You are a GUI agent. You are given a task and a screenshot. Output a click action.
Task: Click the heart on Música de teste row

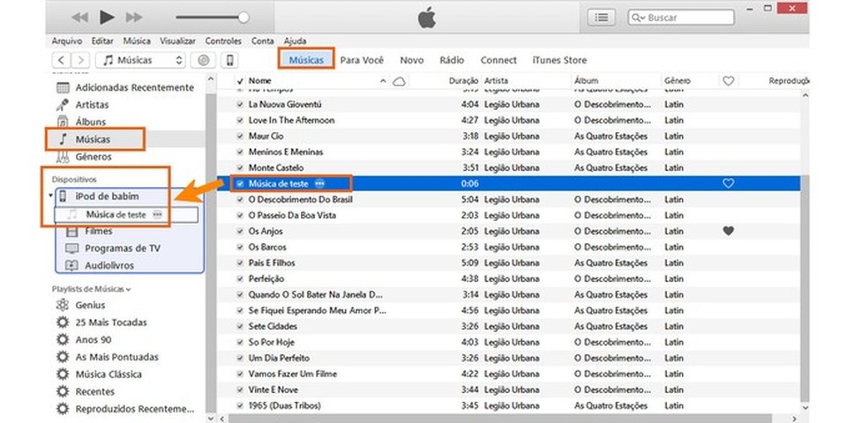pos(729,183)
